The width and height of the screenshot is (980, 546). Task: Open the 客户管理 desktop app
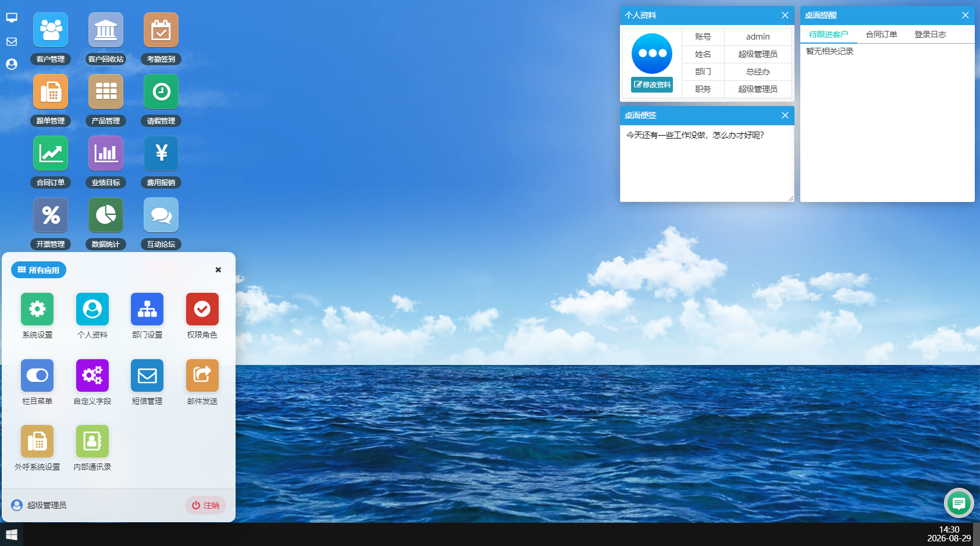(x=51, y=30)
